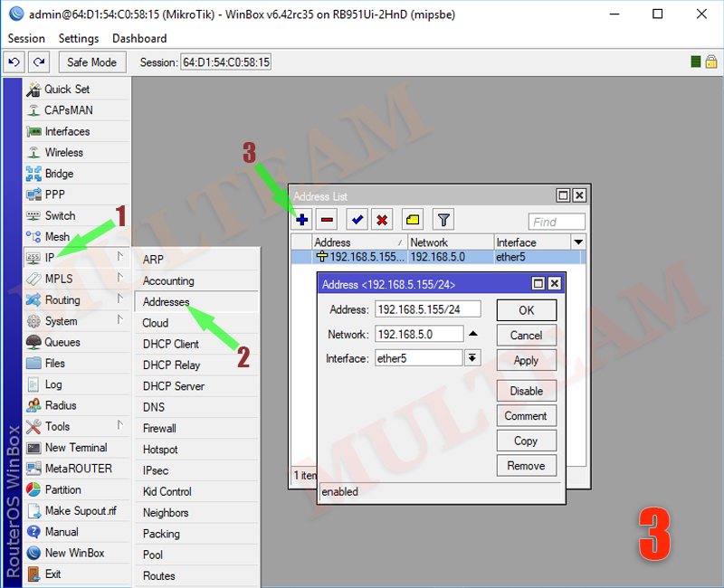Click the red X Disable icon
The image size is (724, 588).
[382, 220]
